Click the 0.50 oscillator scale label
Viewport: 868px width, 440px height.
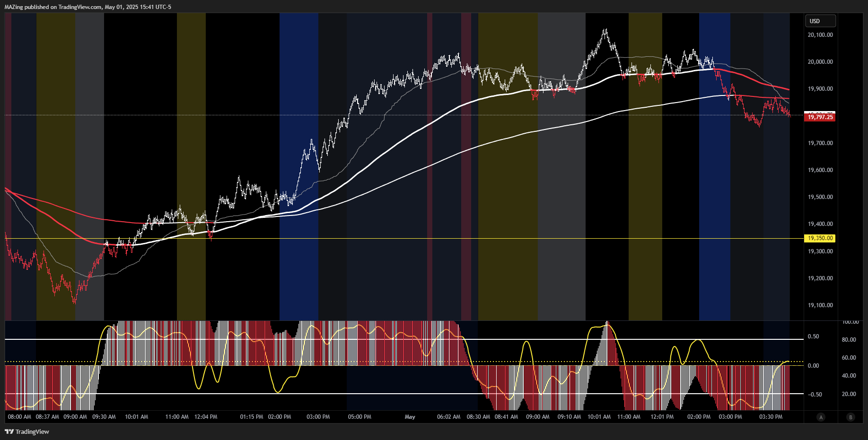click(813, 336)
